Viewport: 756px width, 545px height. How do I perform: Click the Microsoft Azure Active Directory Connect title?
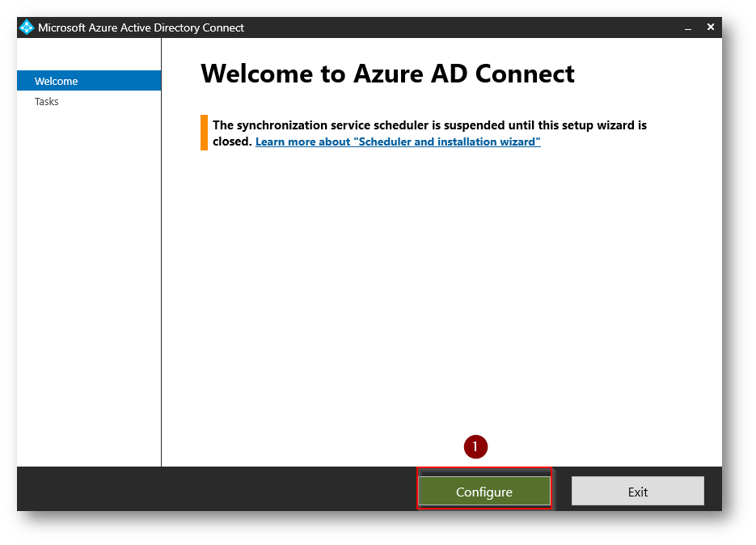pyautogui.click(x=141, y=28)
